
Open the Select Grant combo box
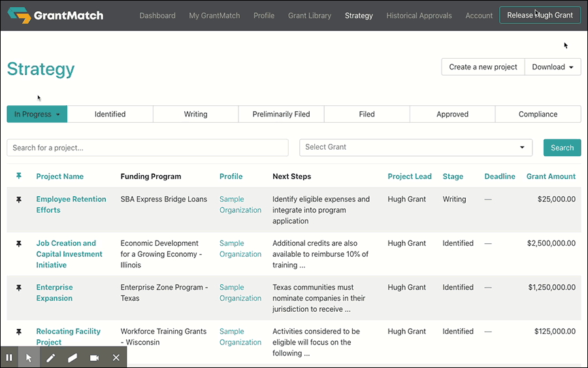416,148
